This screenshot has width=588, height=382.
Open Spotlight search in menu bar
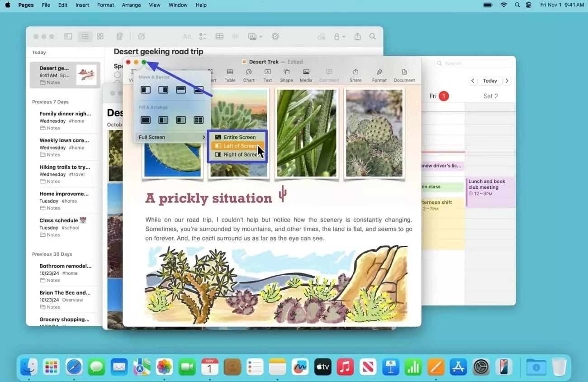coord(517,5)
